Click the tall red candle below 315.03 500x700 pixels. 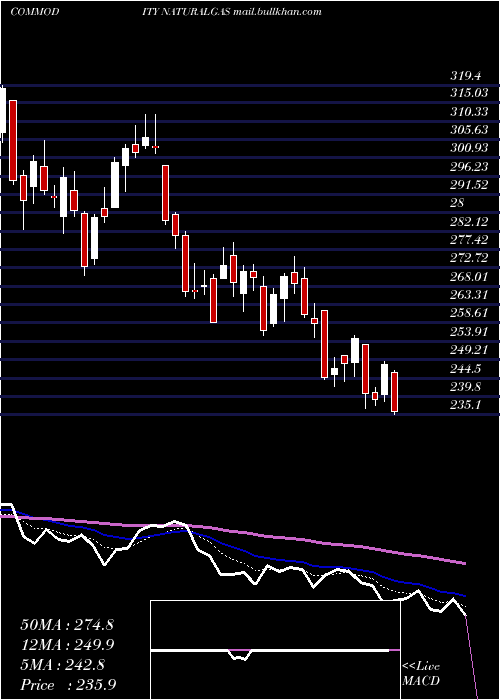[x=12, y=140]
